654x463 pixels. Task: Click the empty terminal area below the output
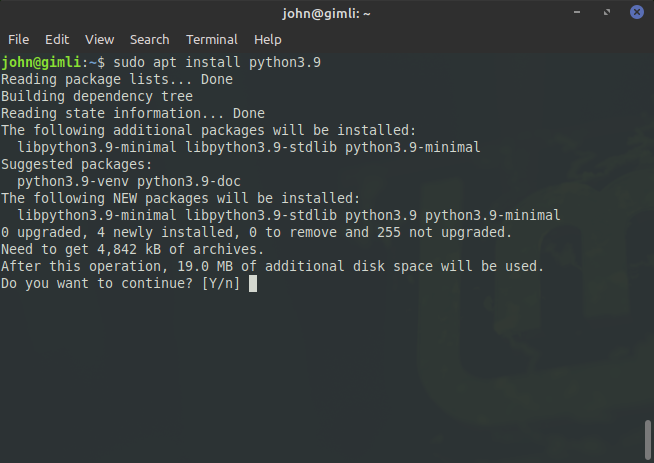[321, 375]
